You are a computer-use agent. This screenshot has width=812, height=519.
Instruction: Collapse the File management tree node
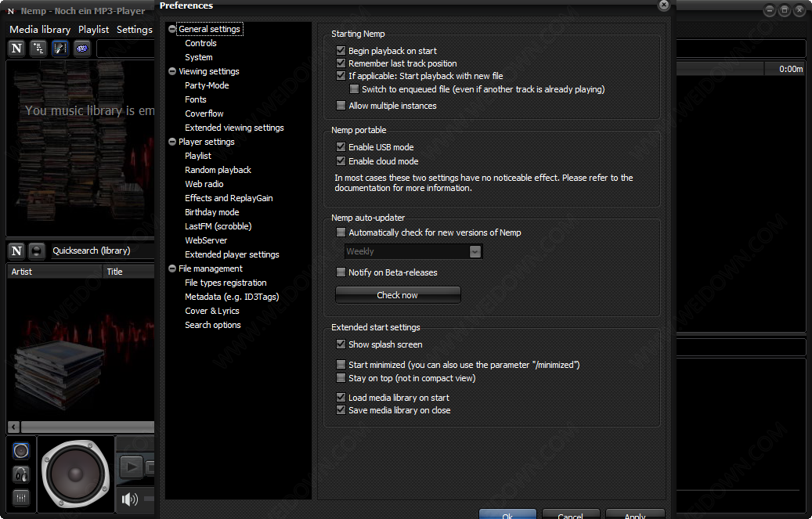[172, 269]
